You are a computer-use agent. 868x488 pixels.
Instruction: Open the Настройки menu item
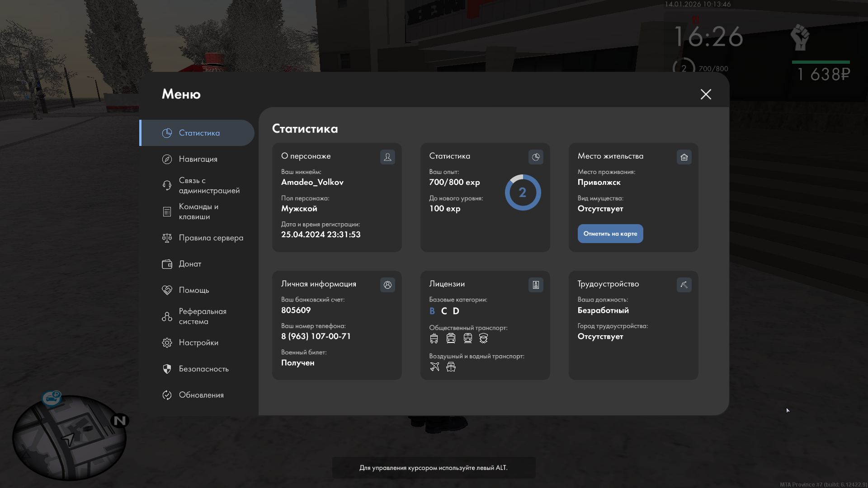point(198,343)
